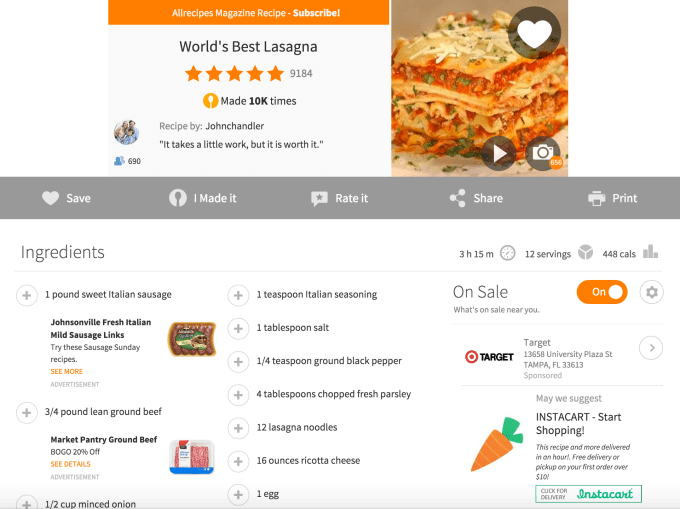The width and height of the screenshot is (680, 509).
Task: Add 1 tablespoon salt plus button
Action: [x=238, y=329]
